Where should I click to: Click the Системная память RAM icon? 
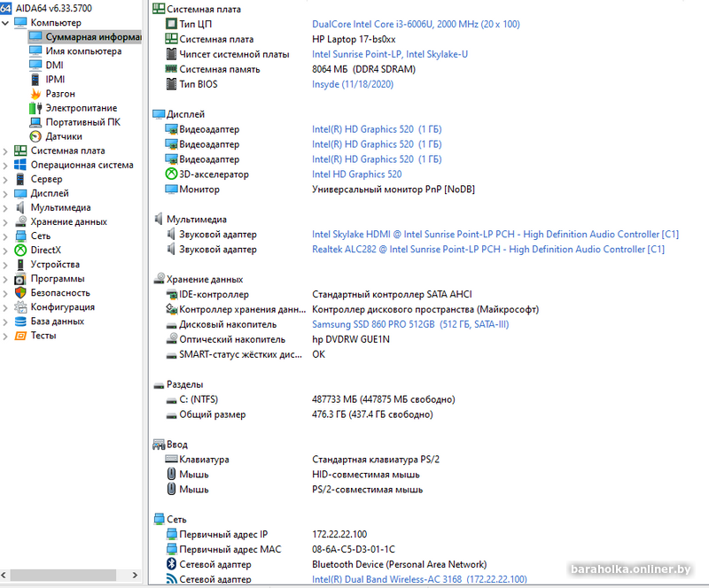tap(171, 69)
